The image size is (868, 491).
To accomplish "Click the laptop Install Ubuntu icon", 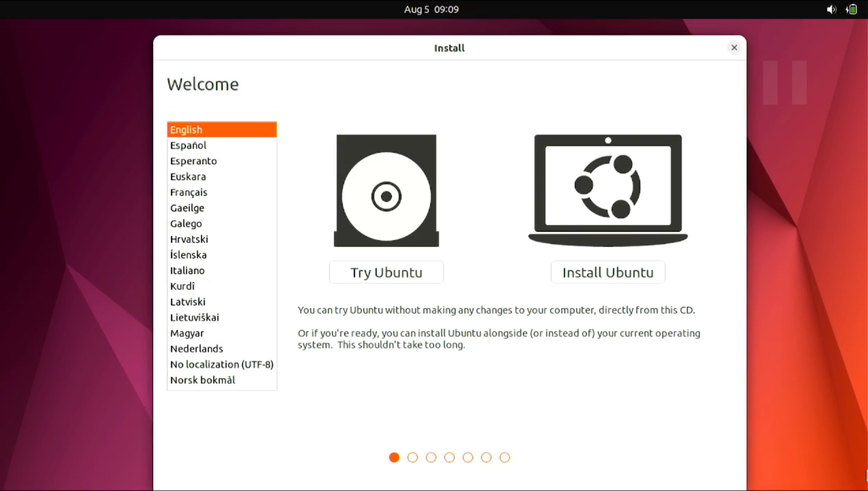I will 608,190.
